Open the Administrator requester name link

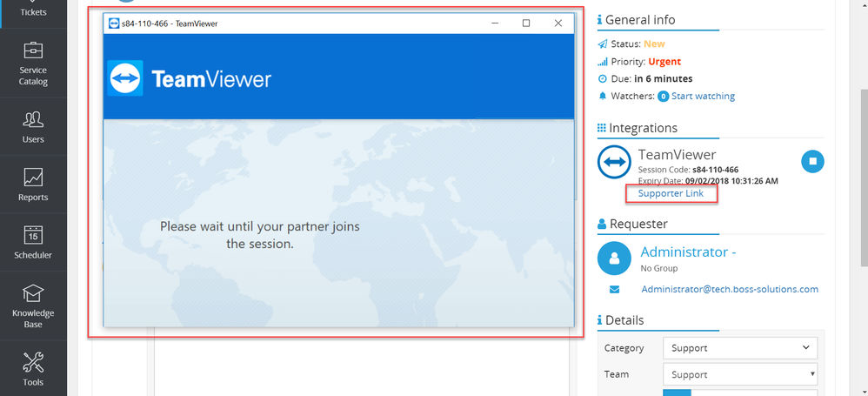point(688,252)
